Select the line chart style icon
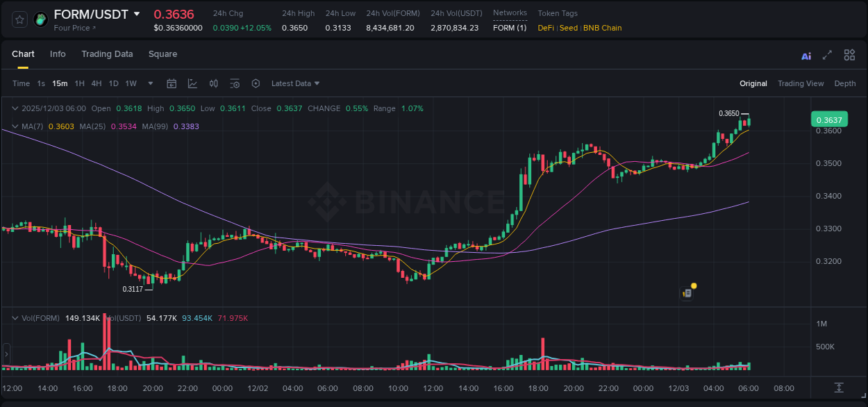 [191, 83]
